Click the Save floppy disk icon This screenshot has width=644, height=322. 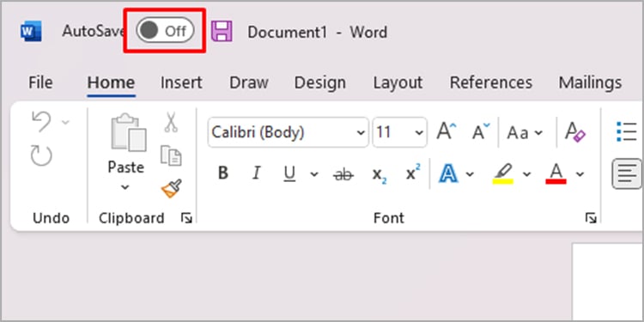click(222, 31)
